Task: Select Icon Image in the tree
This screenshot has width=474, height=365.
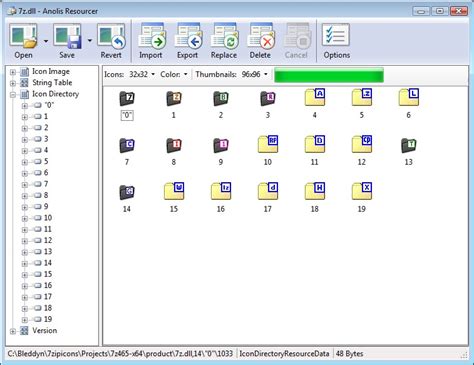Action: 51,71
